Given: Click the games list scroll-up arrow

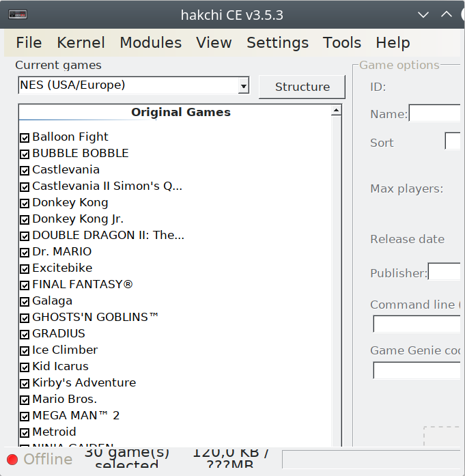Looking at the screenshot, I should [336, 111].
